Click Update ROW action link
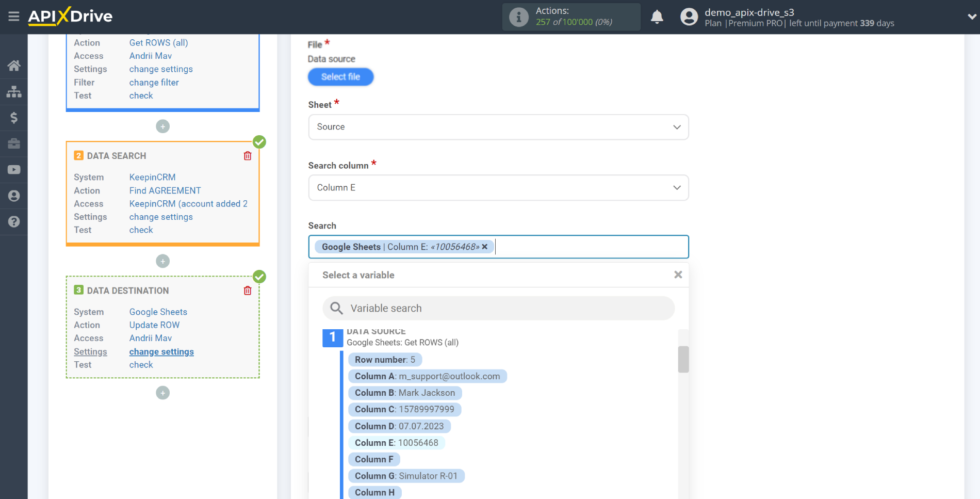The height and width of the screenshot is (499, 980). point(154,325)
